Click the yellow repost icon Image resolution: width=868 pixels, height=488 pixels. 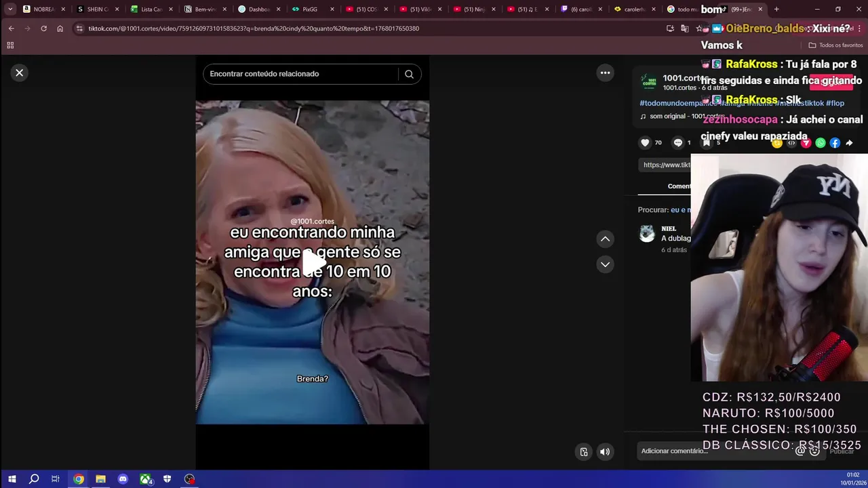(777, 143)
